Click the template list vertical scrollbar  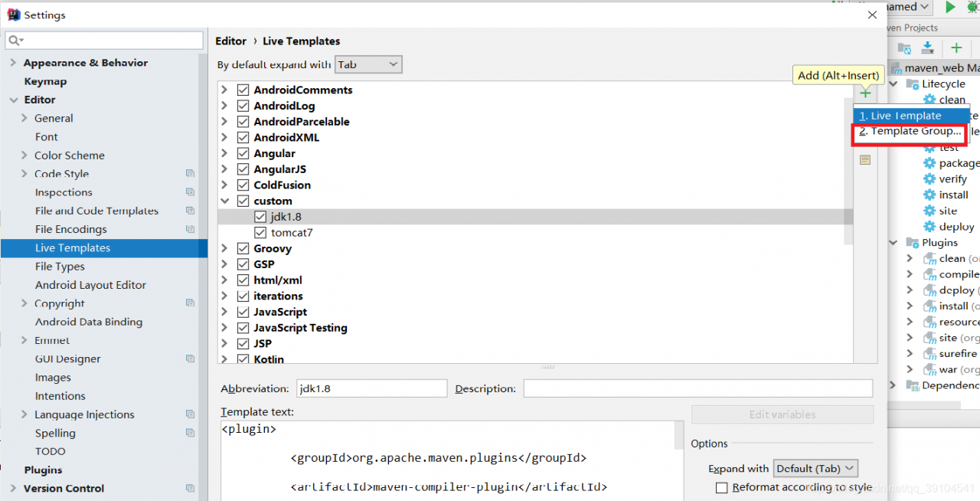pos(848,170)
